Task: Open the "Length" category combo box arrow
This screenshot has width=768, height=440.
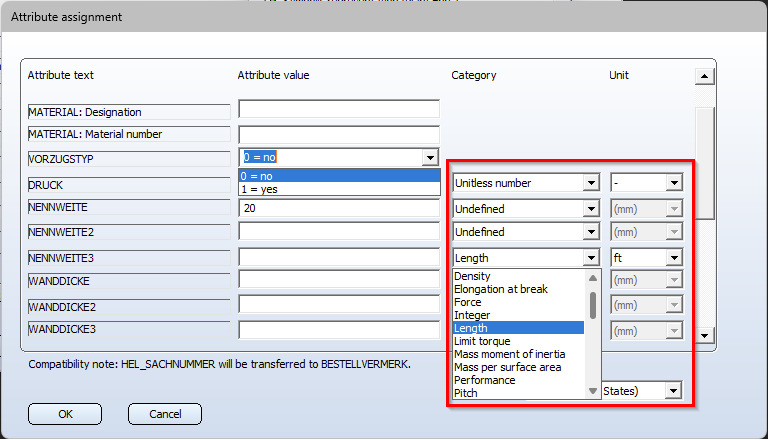Action: [592, 258]
